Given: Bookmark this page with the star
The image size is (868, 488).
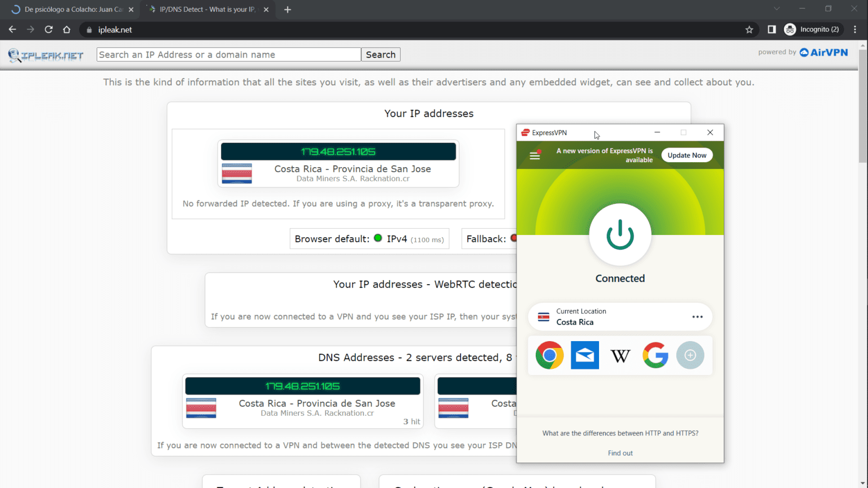Looking at the screenshot, I should pyautogui.click(x=749, y=29).
